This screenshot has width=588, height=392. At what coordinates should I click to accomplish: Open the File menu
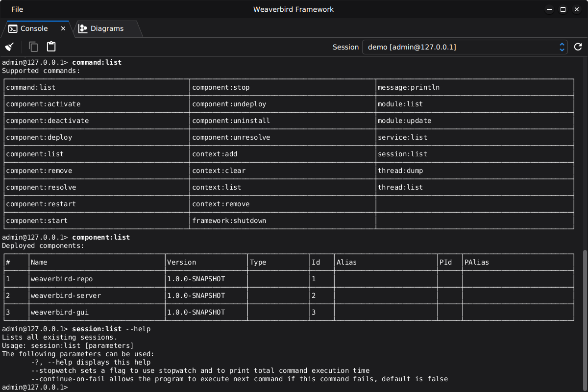pyautogui.click(x=17, y=9)
